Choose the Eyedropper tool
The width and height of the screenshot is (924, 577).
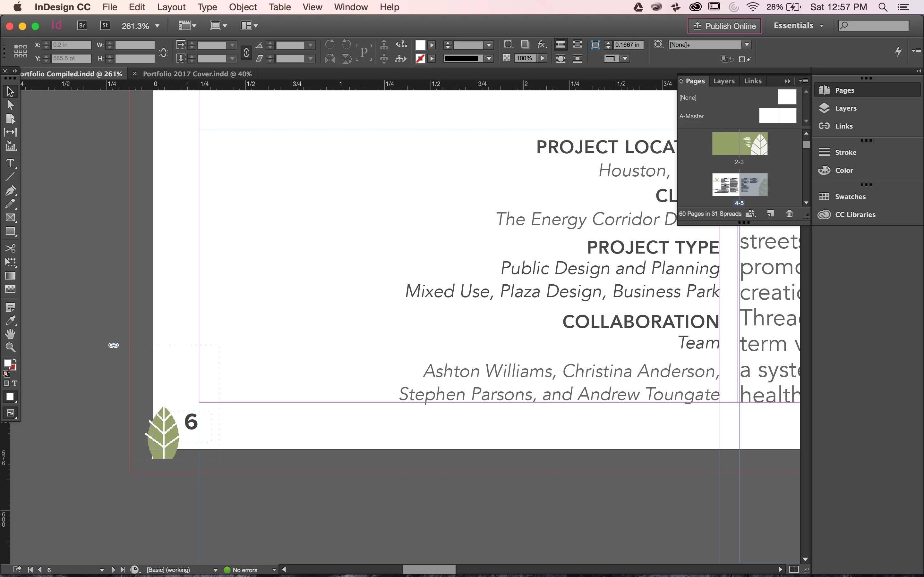click(10, 321)
